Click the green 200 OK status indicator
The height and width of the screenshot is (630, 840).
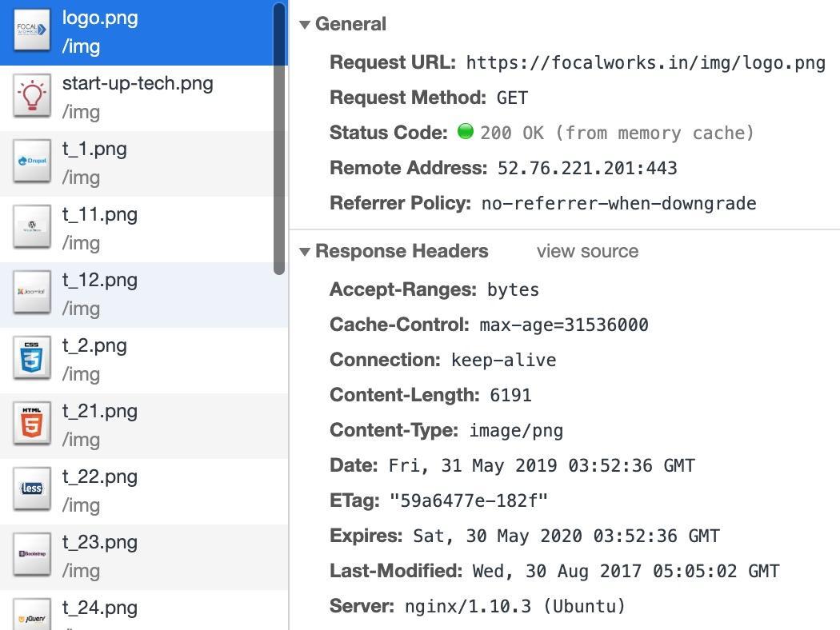(466, 132)
